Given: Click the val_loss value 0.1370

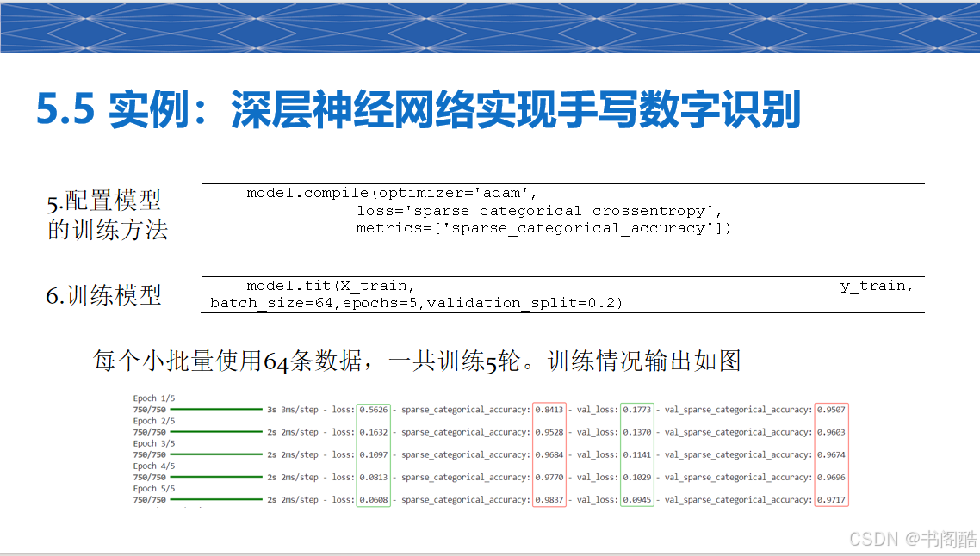Looking at the screenshot, I should tap(637, 432).
